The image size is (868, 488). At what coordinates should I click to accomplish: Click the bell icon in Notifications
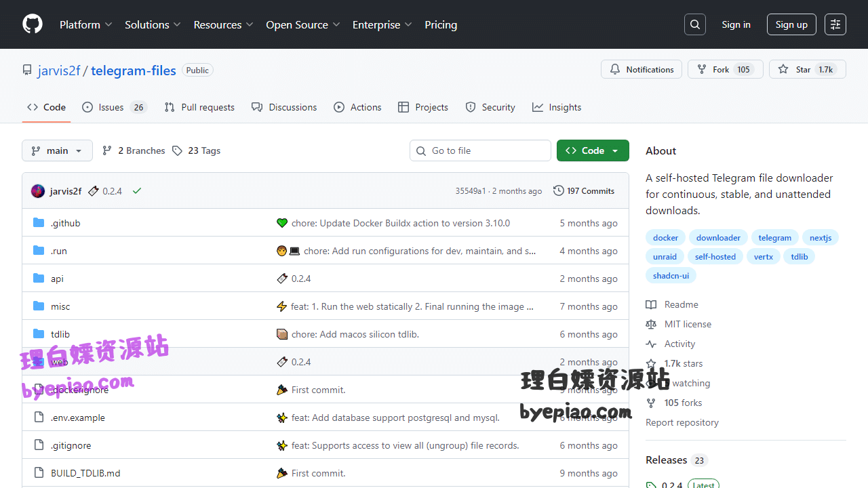coord(615,69)
